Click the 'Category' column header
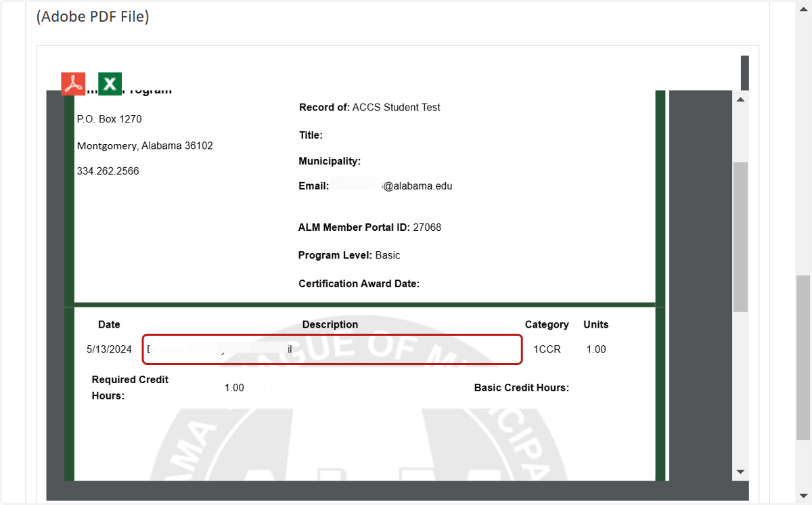The width and height of the screenshot is (812, 505). pyautogui.click(x=547, y=325)
